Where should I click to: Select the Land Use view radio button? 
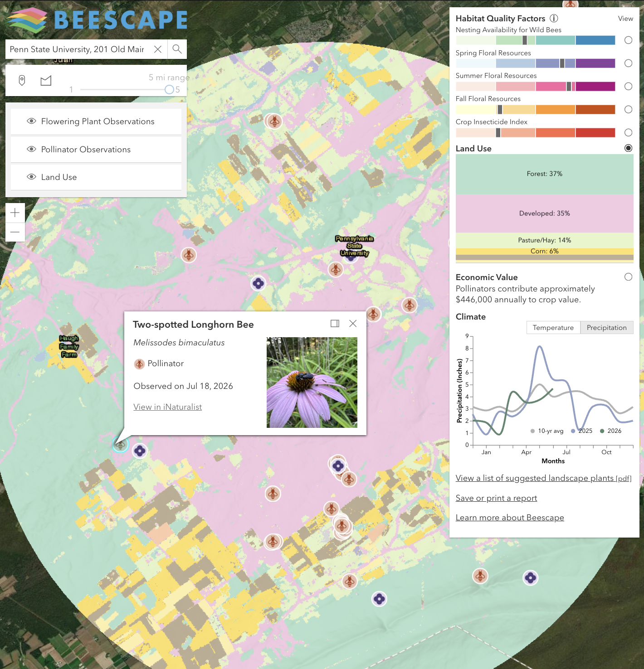628,148
